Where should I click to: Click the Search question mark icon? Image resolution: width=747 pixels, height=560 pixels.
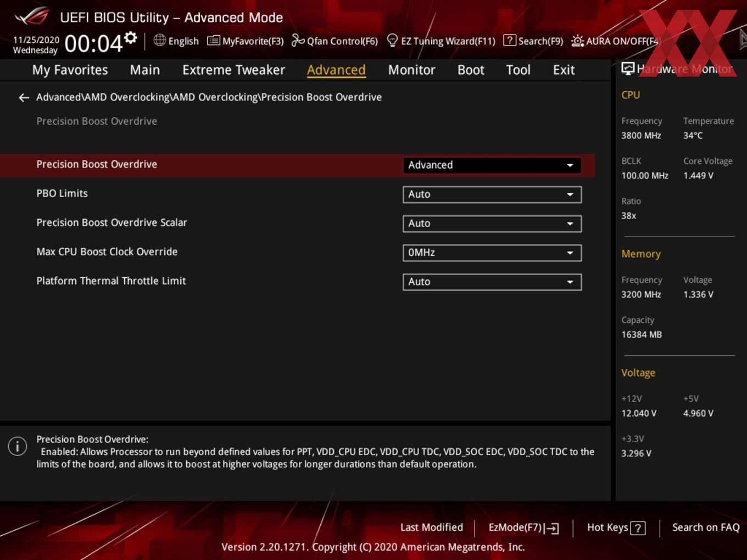[510, 41]
